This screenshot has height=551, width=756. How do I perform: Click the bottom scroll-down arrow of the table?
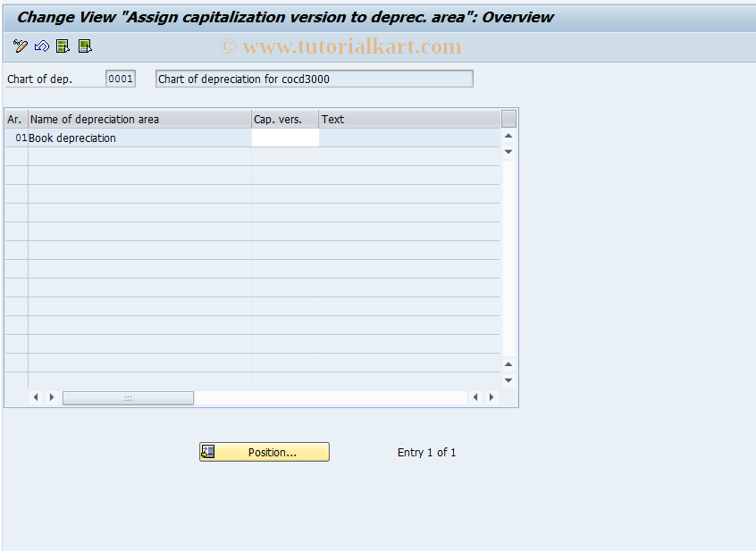508,380
